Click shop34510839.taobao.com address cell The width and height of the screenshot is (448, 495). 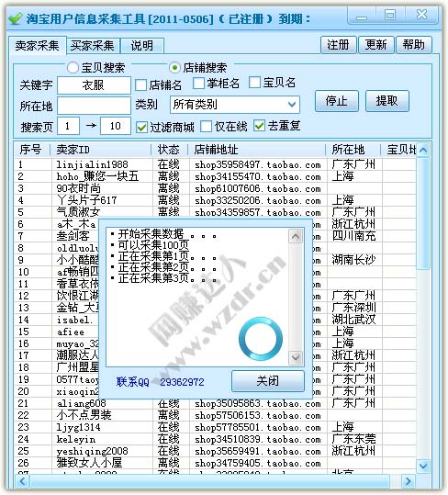(x=258, y=439)
